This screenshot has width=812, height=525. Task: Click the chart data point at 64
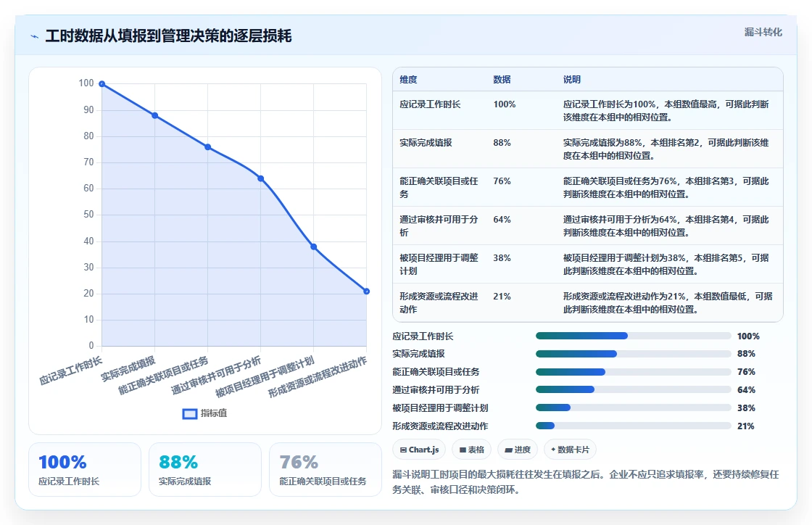tap(260, 178)
